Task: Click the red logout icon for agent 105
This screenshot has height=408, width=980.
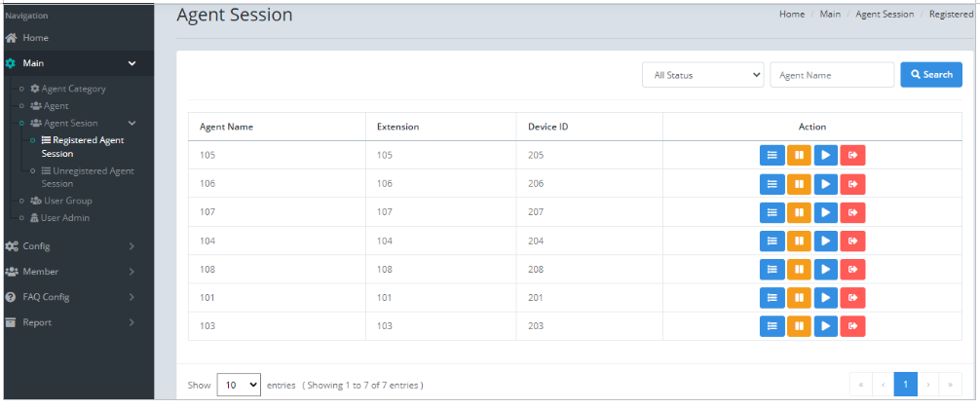Action: tap(852, 155)
